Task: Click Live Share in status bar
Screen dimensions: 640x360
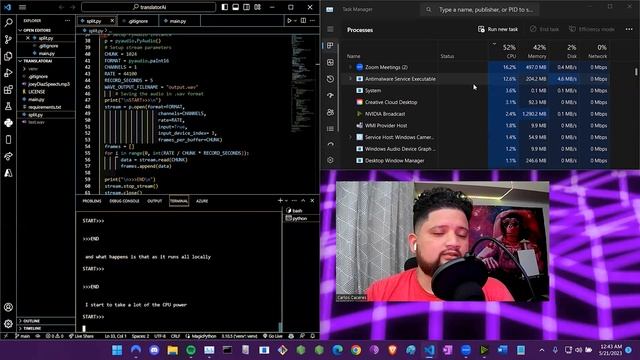Action: 81,336
